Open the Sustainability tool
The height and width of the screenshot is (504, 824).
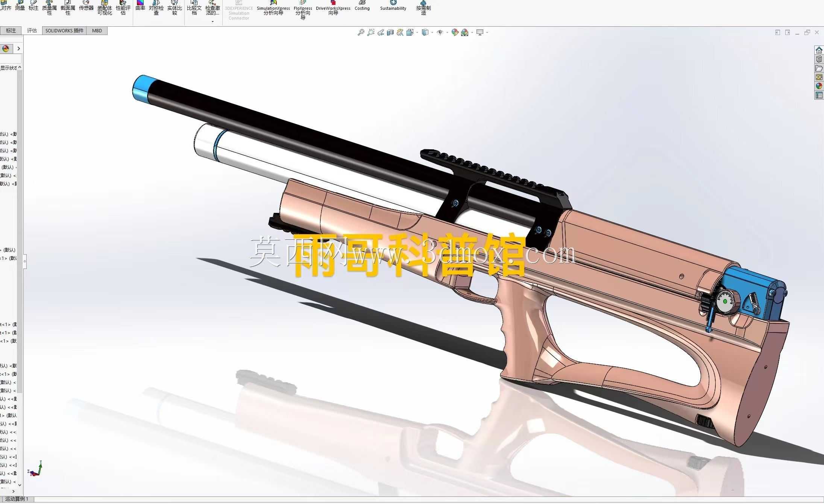[x=393, y=5]
